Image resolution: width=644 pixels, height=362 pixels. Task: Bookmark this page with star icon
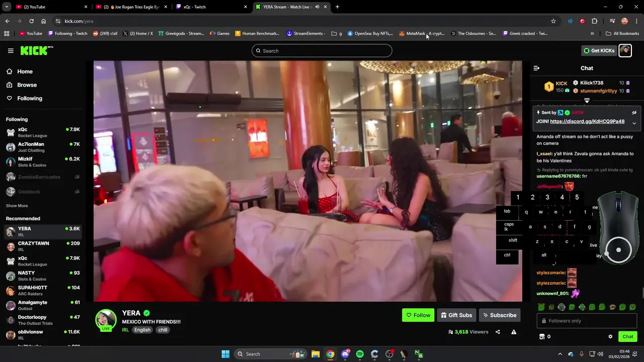553,21
